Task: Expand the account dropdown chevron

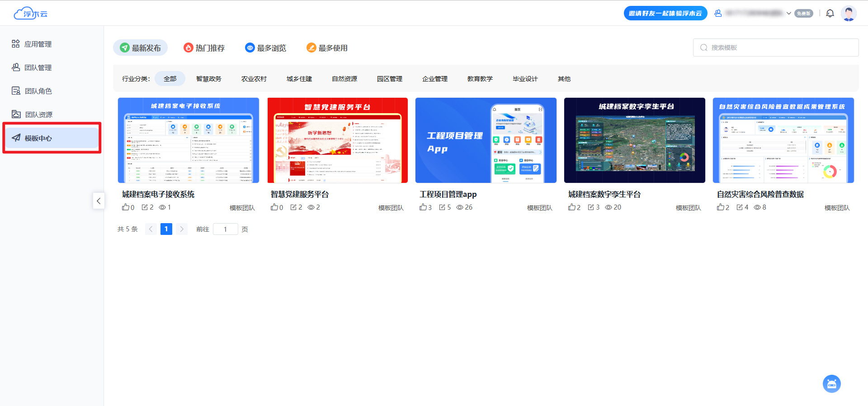Action: (x=788, y=13)
